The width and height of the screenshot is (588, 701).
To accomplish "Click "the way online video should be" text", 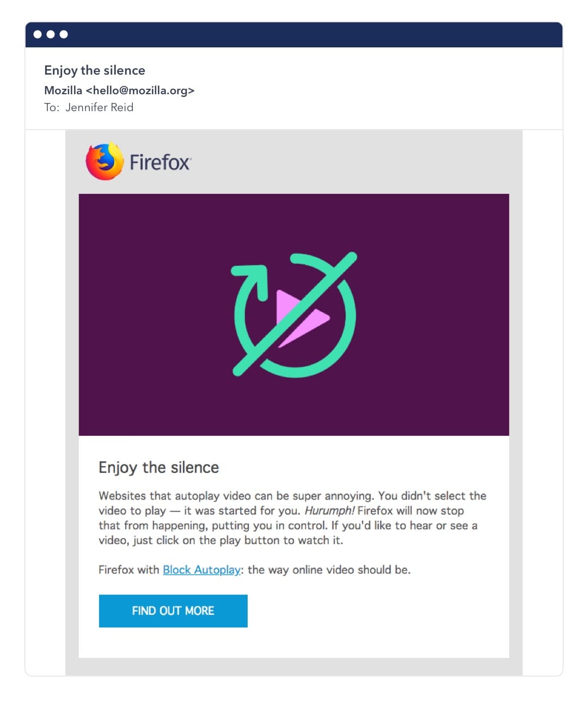I will pyautogui.click(x=329, y=570).
